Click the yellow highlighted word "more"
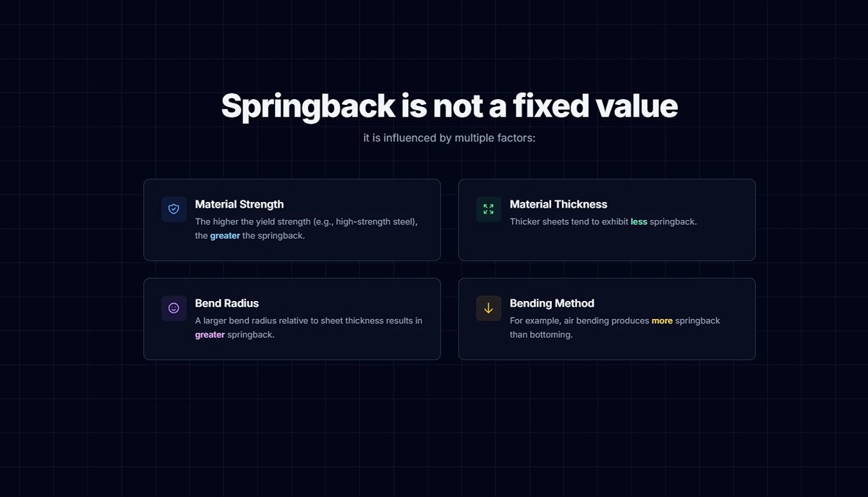Viewport: 868px width, 497px height. [x=662, y=320]
